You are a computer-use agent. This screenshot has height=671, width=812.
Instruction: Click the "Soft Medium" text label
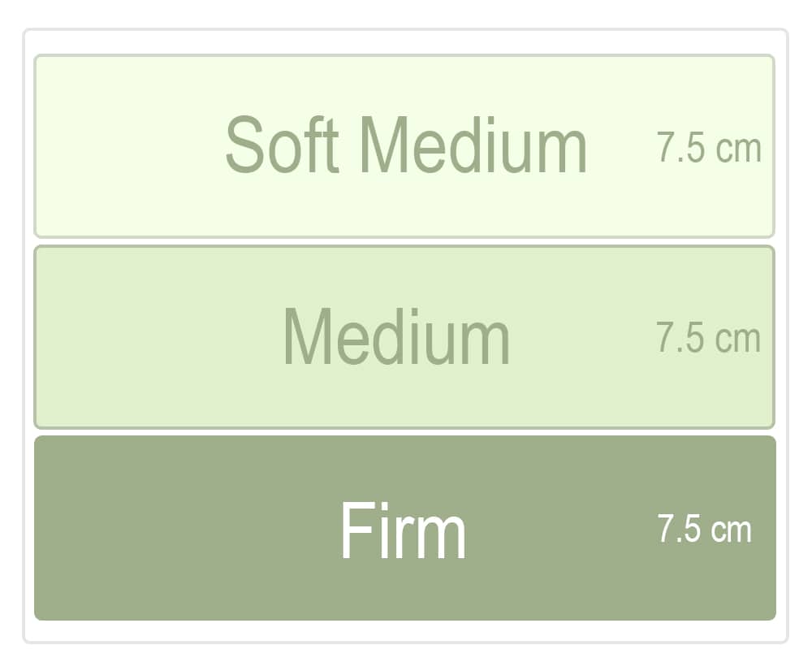pos(405,146)
